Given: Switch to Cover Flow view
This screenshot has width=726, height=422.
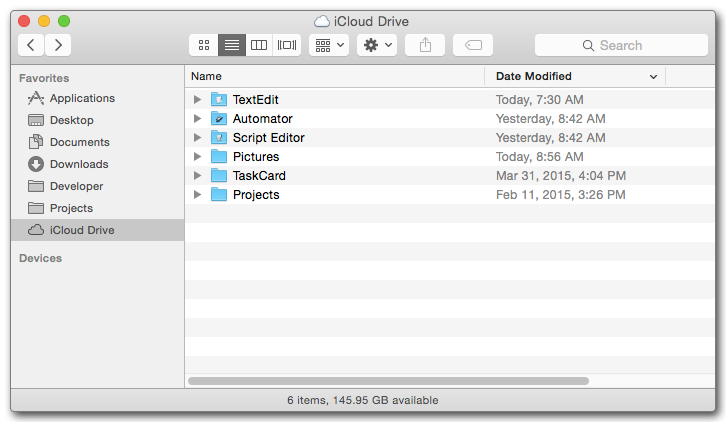Looking at the screenshot, I should 287,45.
